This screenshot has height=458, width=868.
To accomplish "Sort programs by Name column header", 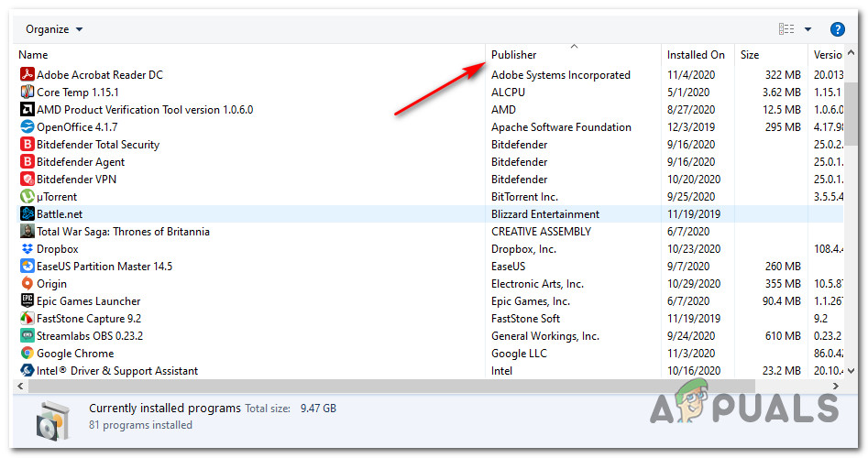I will (x=33, y=55).
